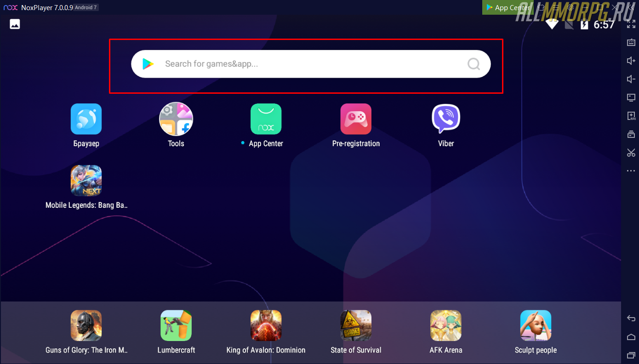Open the Tools folder icon
639x364 pixels.
coord(176,119)
